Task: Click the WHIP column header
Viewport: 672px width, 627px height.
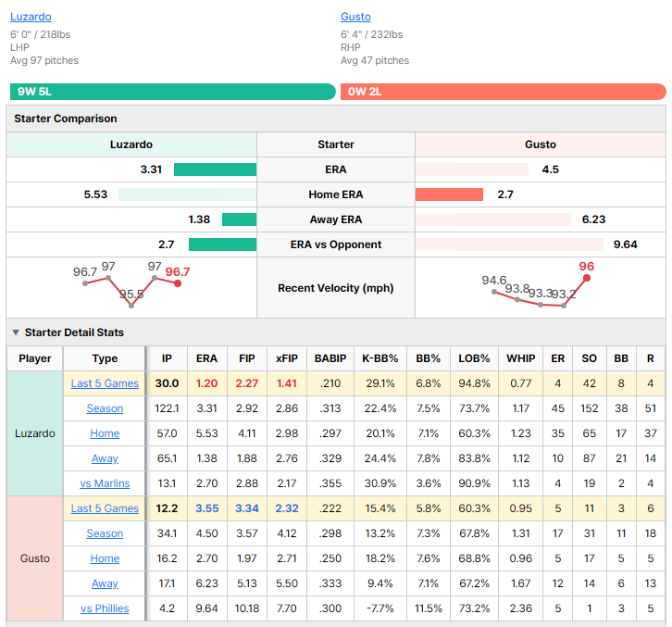Action: [521, 358]
